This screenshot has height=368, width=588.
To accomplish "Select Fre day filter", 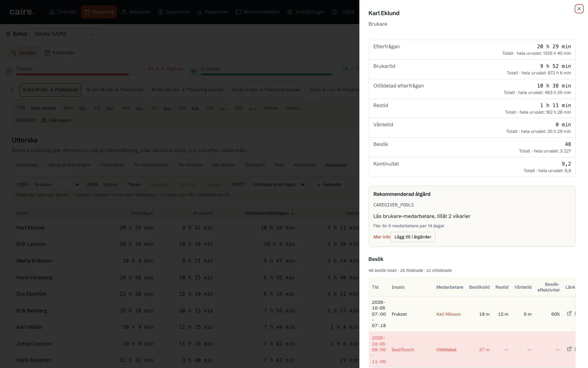I will [x=183, y=108].
